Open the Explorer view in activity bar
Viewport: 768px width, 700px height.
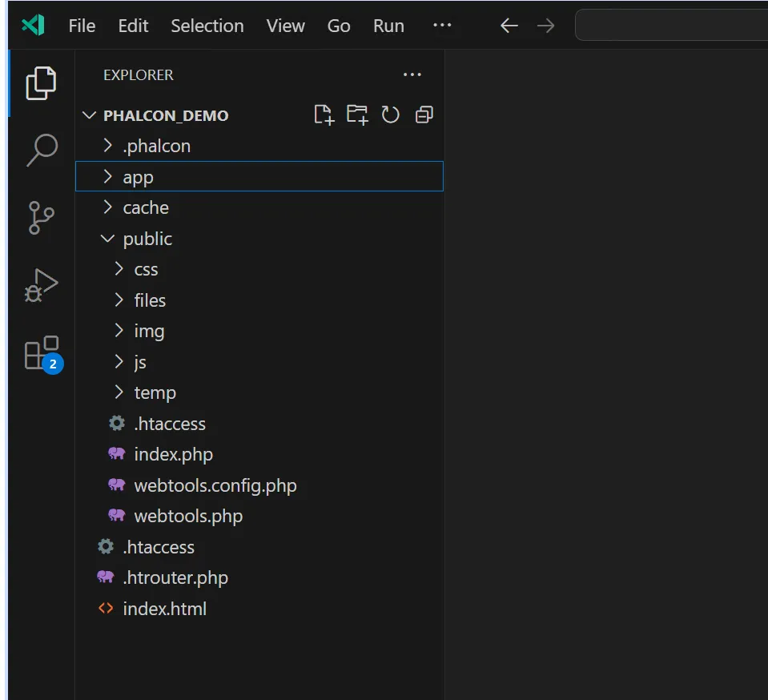[41, 83]
